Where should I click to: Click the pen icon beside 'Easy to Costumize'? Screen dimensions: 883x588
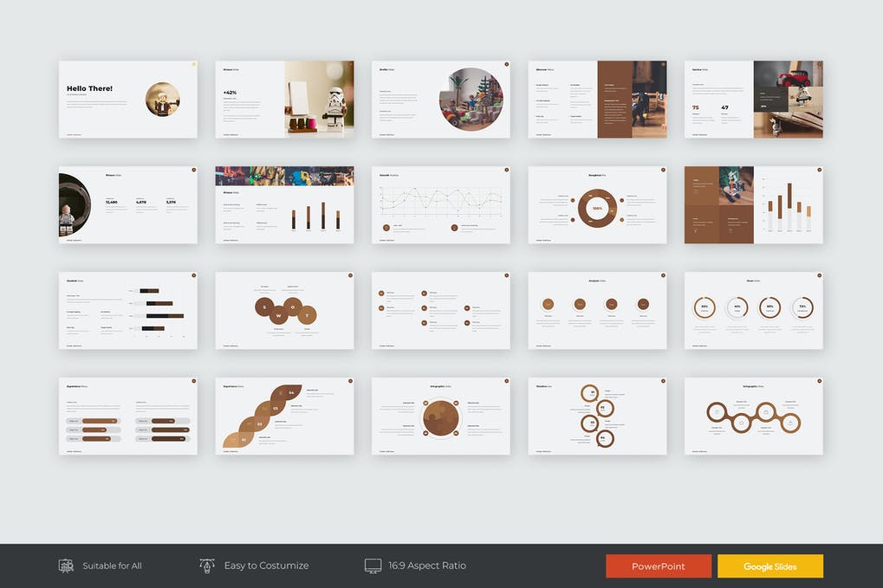point(206,565)
